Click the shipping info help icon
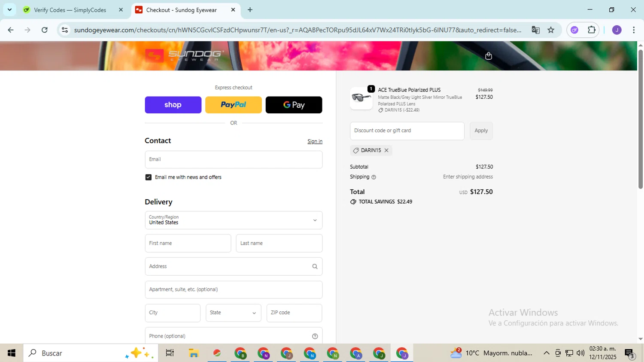The image size is (644, 362). point(374,177)
